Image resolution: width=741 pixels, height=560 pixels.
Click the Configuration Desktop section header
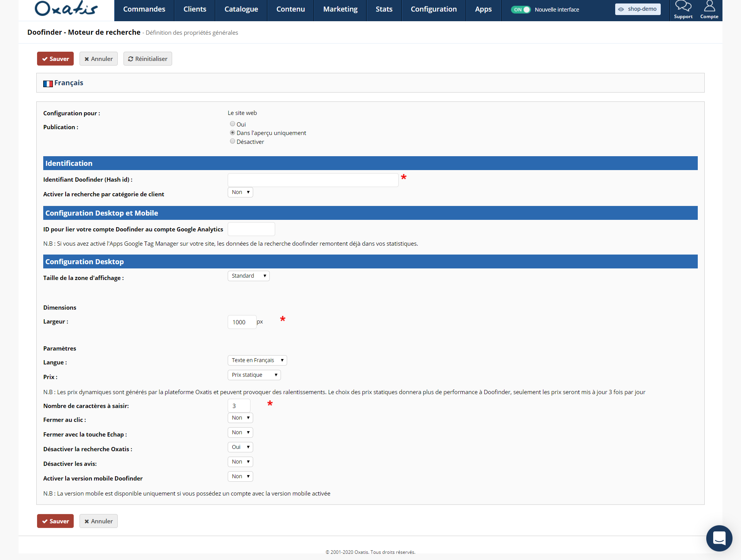point(370,261)
